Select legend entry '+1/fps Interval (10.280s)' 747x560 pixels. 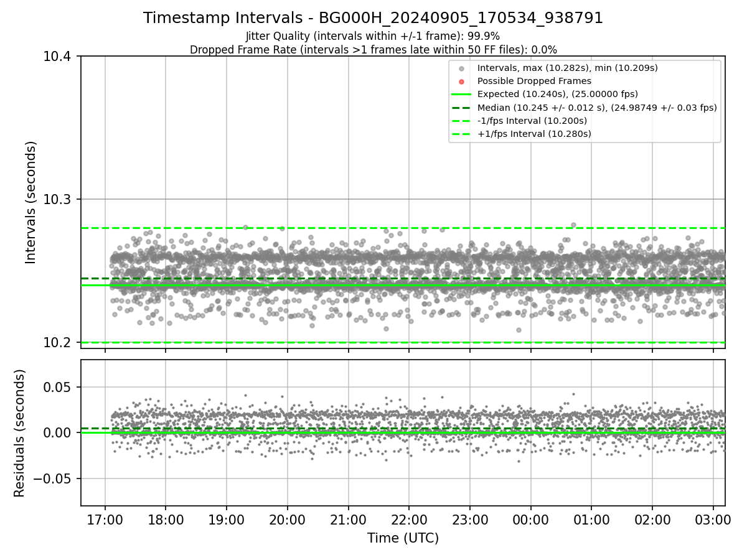pyautogui.click(x=534, y=134)
